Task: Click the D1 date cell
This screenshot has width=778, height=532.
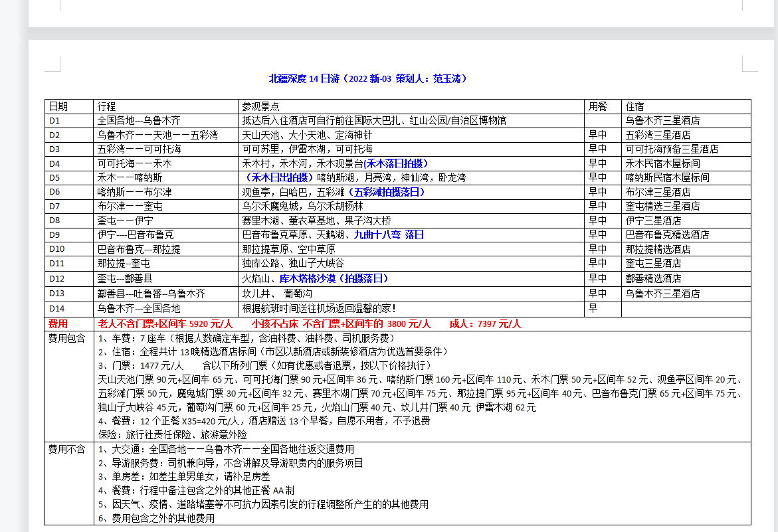Action: click(x=54, y=121)
